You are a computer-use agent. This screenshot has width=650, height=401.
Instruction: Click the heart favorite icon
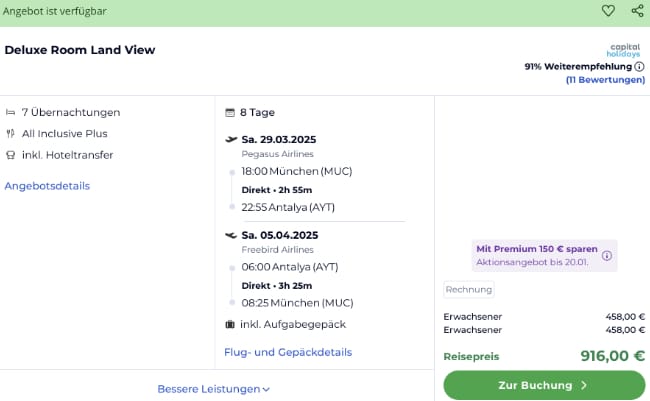[608, 11]
